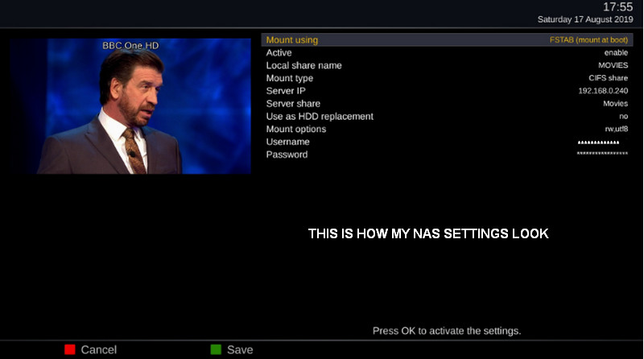Click the masked Username value field
644x359 pixels.
click(x=598, y=142)
